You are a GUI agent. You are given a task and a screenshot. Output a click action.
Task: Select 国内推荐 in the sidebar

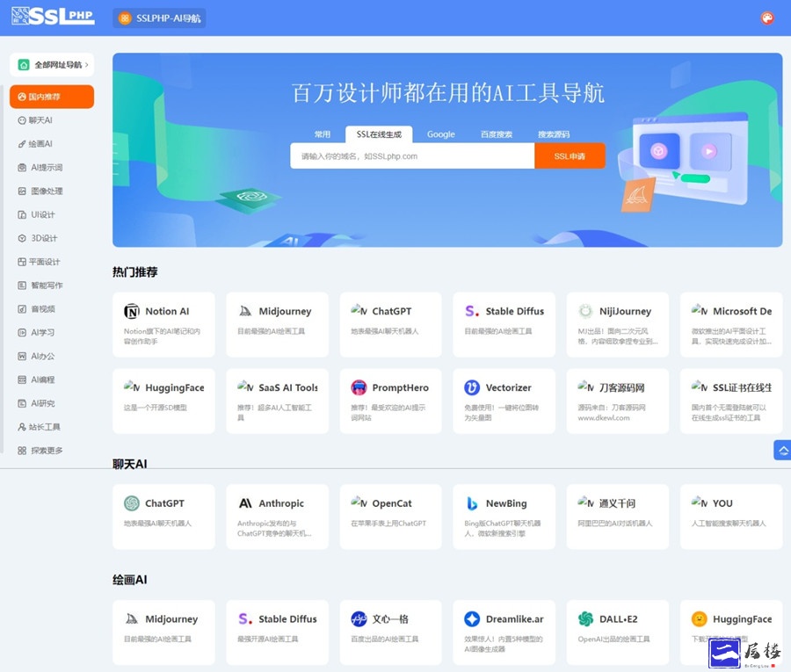(x=52, y=97)
